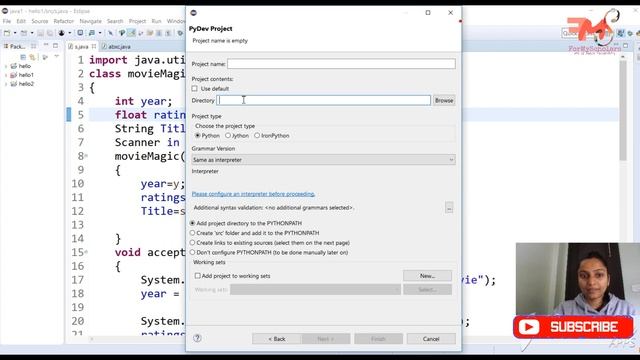Select the hello2 project in Package Explorer
This screenshot has height=360, width=640.
pos(26,84)
